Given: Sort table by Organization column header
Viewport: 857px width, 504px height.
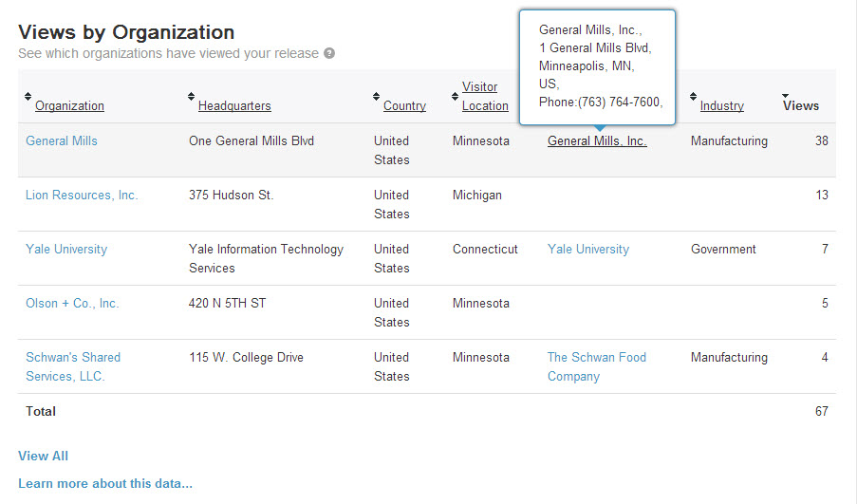Looking at the screenshot, I should tap(69, 106).
